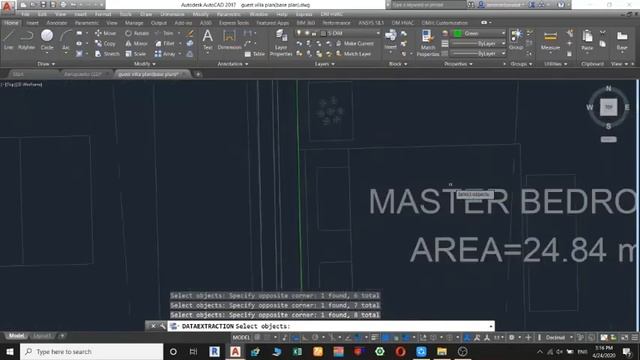Insert a Table from Annotation panel
640x360 pixels.
pyautogui.click(x=255, y=54)
